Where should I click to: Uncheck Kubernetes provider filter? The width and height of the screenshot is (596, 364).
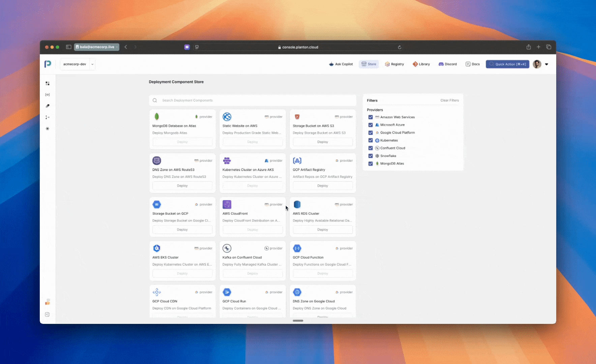click(x=370, y=140)
